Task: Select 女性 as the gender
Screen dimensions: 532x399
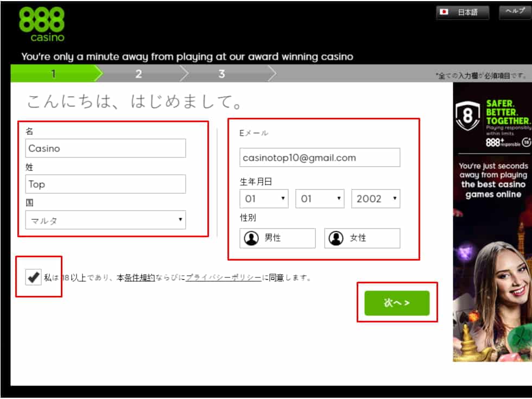Action: [x=362, y=238]
